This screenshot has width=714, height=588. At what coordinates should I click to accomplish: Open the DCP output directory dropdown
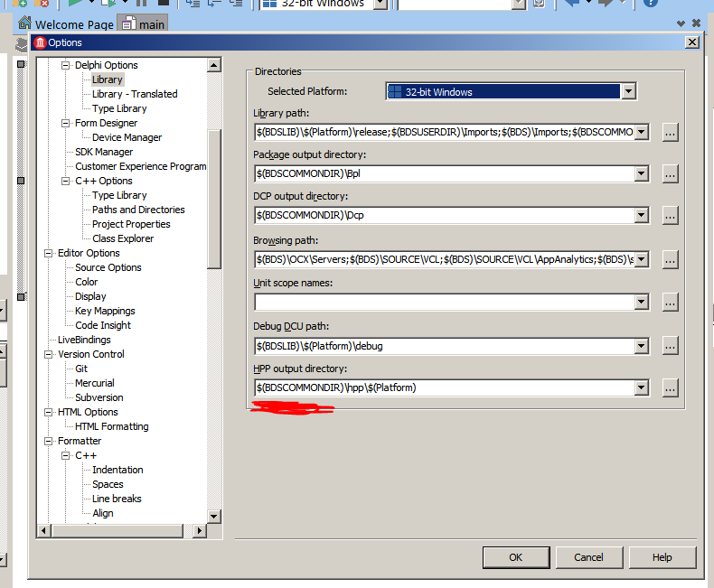tap(641, 215)
